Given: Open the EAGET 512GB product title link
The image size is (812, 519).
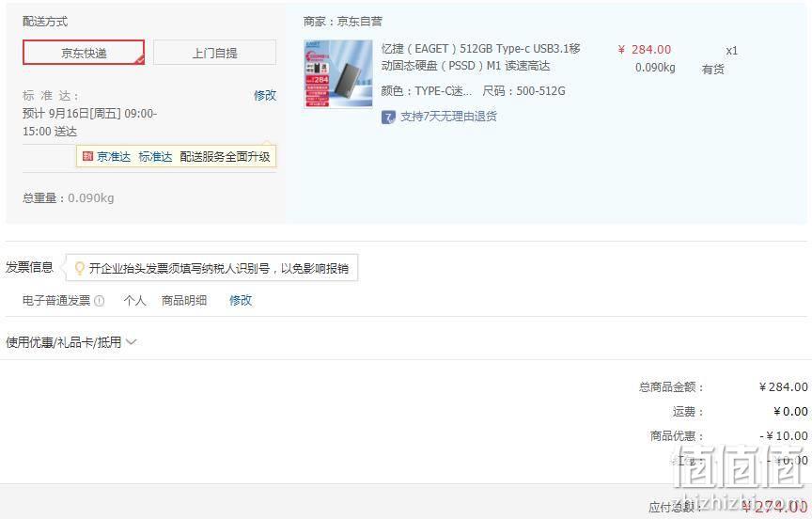Looking at the screenshot, I should 480,57.
